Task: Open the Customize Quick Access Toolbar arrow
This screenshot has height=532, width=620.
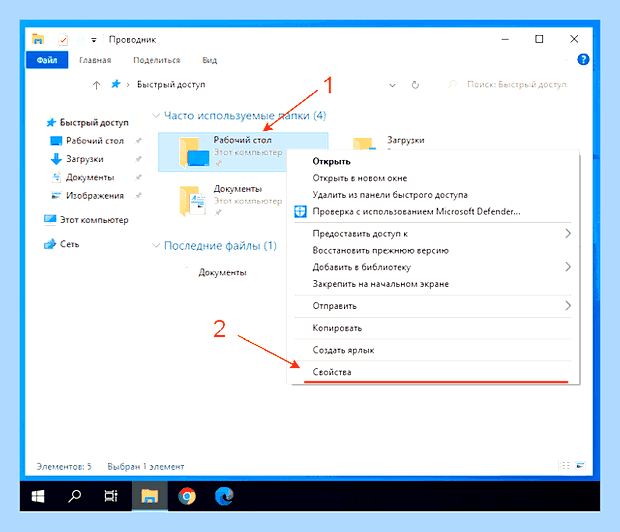Action: point(94,40)
